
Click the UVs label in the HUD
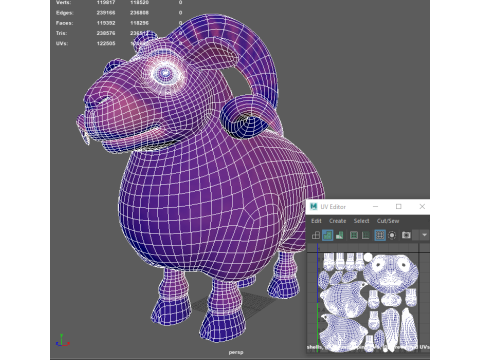click(62, 44)
